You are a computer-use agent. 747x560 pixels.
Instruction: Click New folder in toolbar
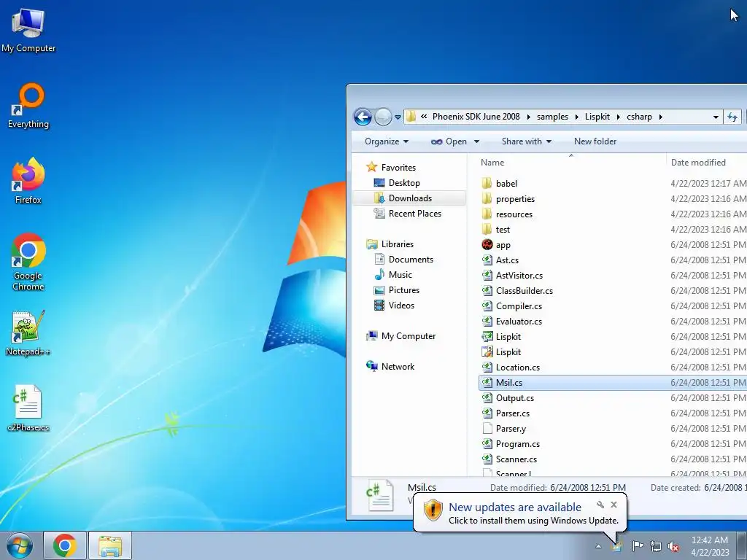(x=595, y=141)
